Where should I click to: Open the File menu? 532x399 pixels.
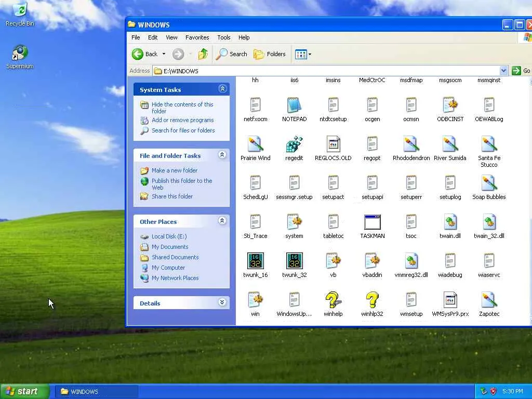pyautogui.click(x=136, y=37)
